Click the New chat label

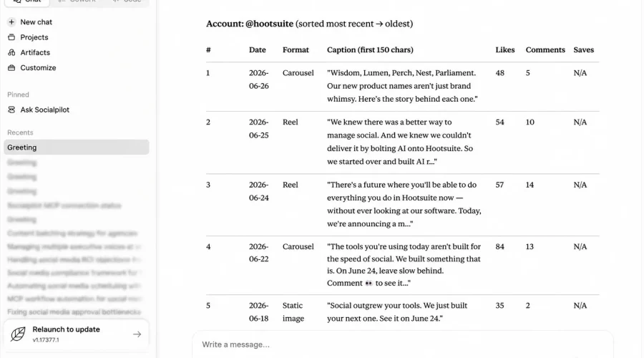click(x=36, y=22)
